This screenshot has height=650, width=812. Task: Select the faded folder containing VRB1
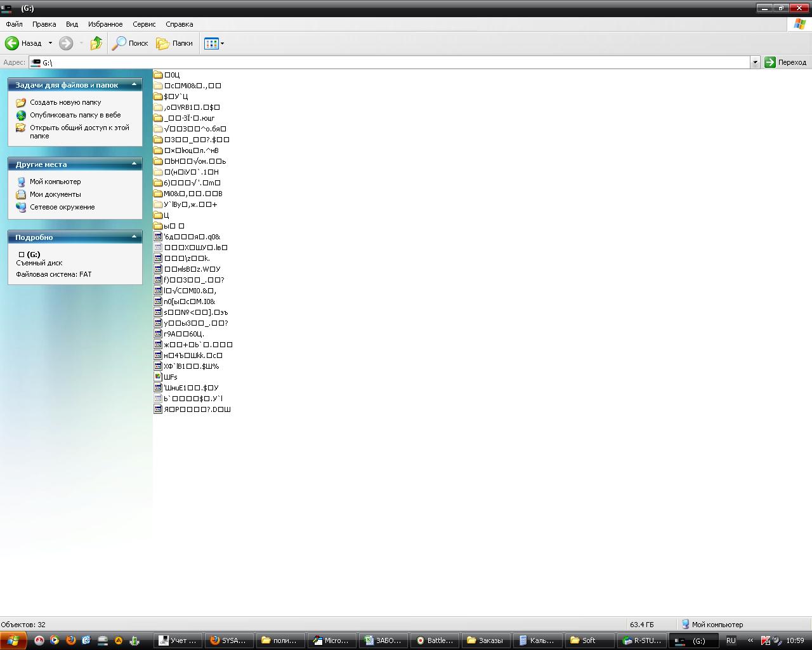187,107
